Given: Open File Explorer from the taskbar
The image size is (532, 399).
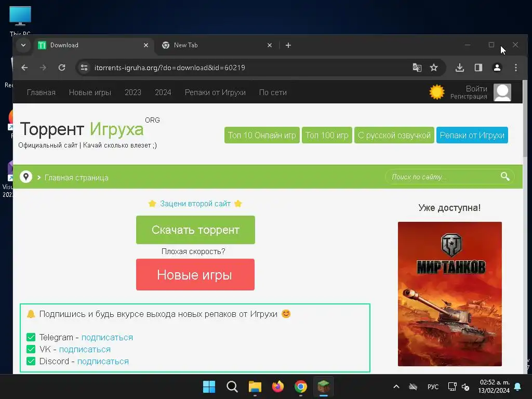Looking at the screenshot, I should point(255,387).
